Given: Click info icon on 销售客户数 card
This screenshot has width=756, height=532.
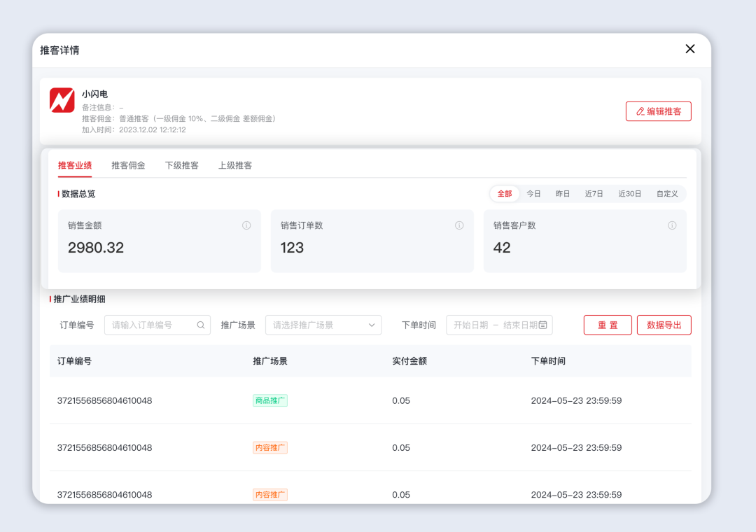Looking at the screenshot, I should [672, 225].
